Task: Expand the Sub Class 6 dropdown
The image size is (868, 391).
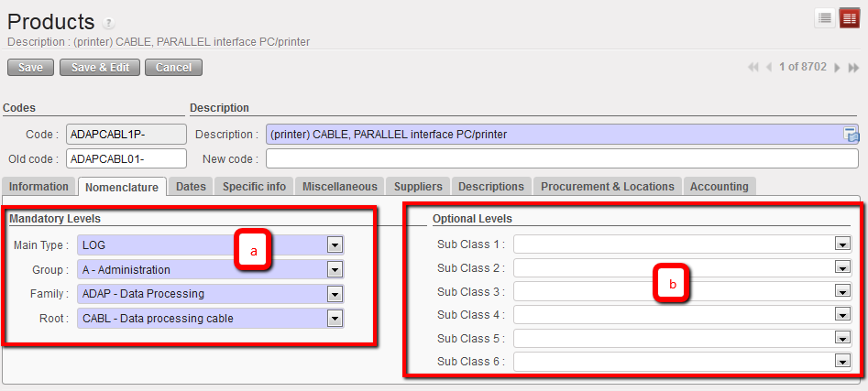Action: (x=842, y=363)
